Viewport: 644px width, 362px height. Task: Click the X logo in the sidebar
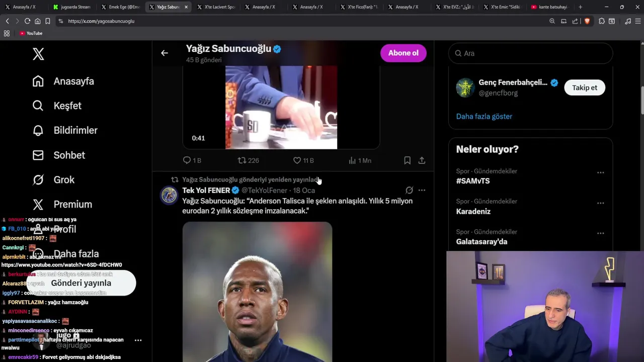tap(38, 54)
